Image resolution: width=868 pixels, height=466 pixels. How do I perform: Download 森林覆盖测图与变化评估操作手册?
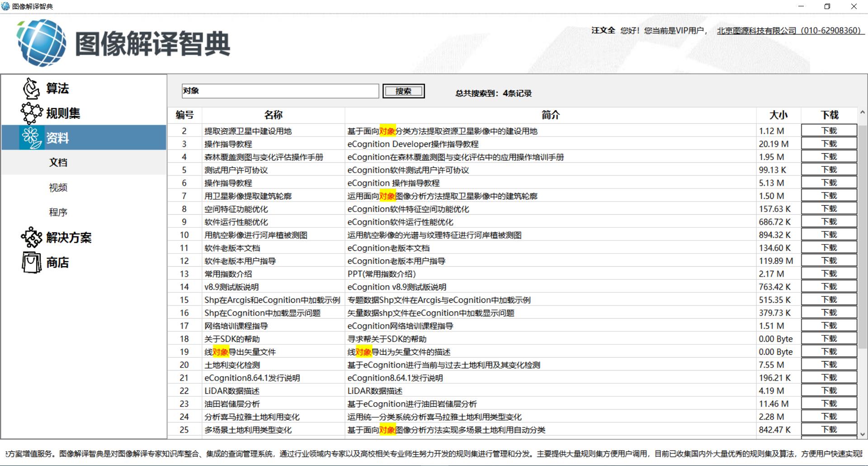pyautogui.click(x=829, y=157)
